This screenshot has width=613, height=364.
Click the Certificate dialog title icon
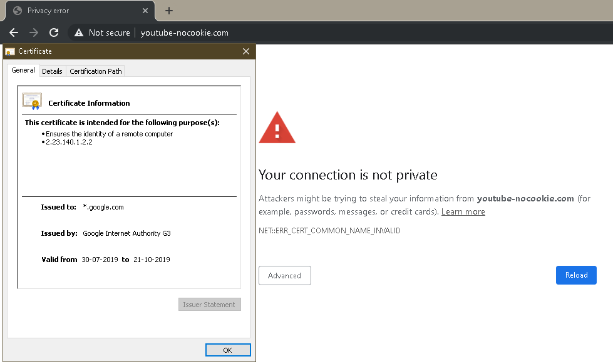coord(10,51)
